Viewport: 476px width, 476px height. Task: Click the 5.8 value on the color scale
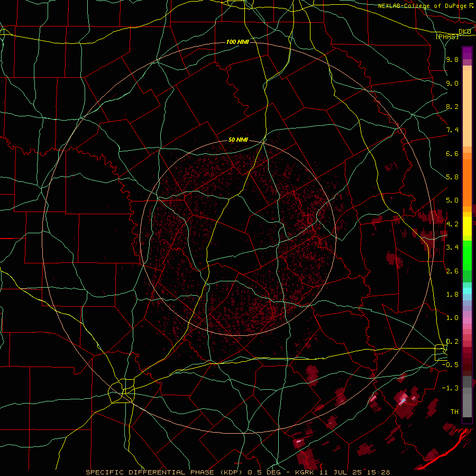click(x=452, y=177)
